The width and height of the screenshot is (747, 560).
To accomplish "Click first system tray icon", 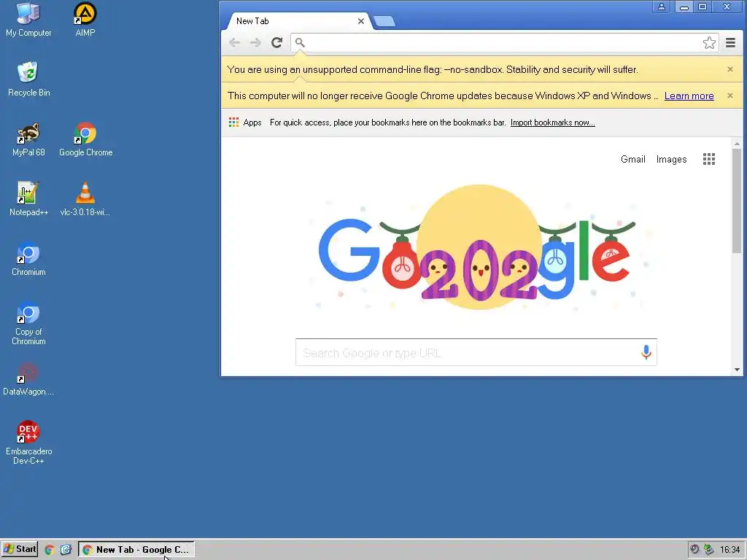I will pos(694,550).
